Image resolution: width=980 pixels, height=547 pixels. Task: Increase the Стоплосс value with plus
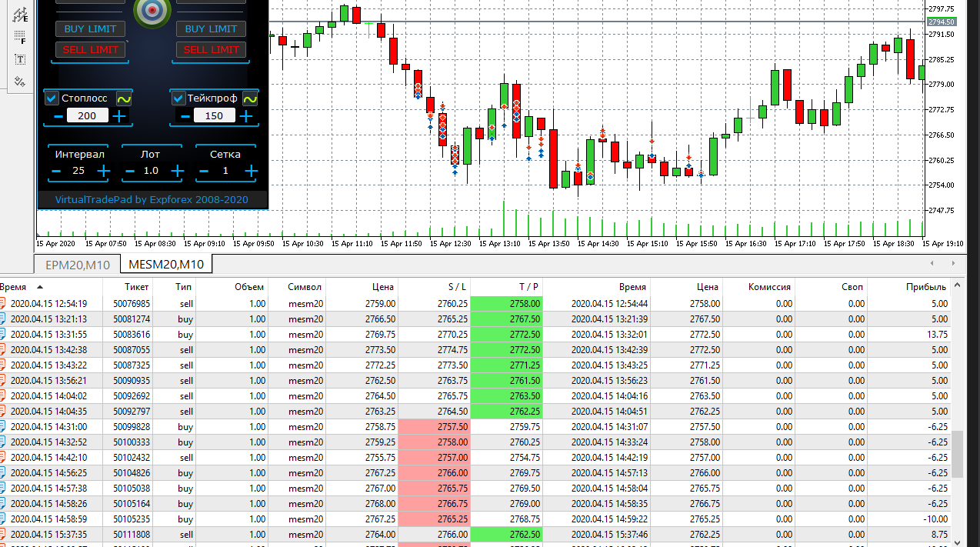coord(119,116)
